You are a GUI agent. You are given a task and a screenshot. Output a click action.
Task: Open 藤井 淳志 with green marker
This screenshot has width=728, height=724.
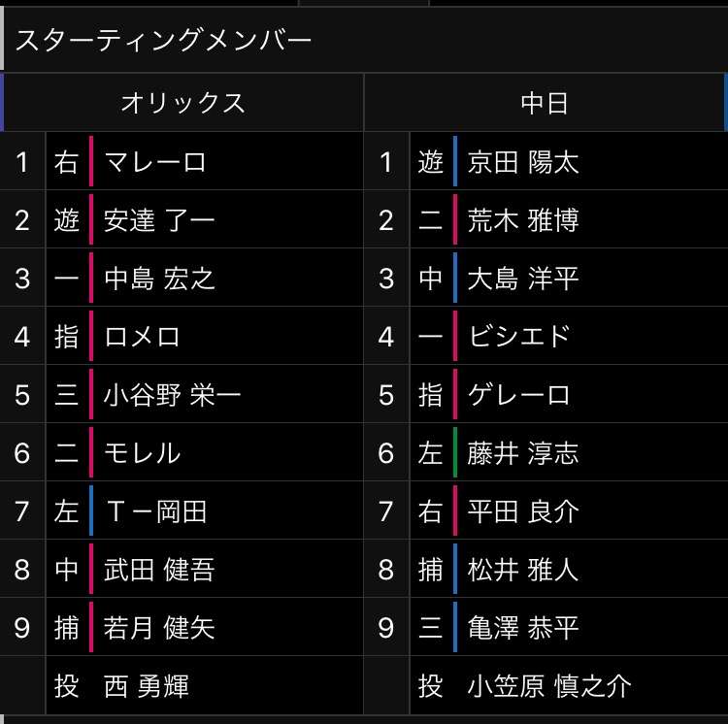pos(523,453)
